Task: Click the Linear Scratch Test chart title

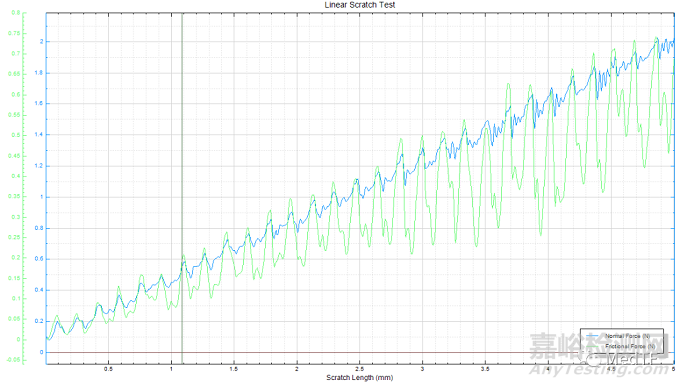Action: tap(360, 5)
